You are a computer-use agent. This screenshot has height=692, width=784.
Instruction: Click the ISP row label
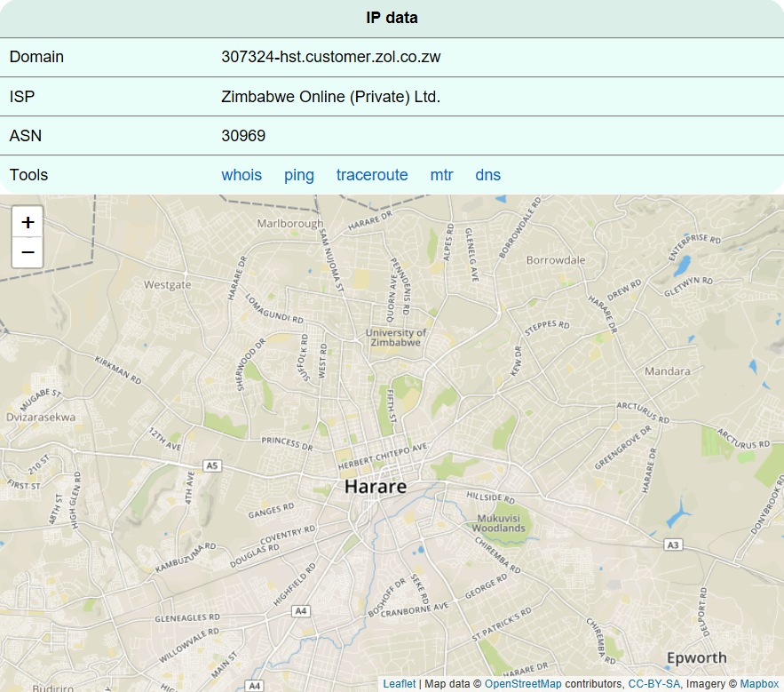click(x=22, y=97)
